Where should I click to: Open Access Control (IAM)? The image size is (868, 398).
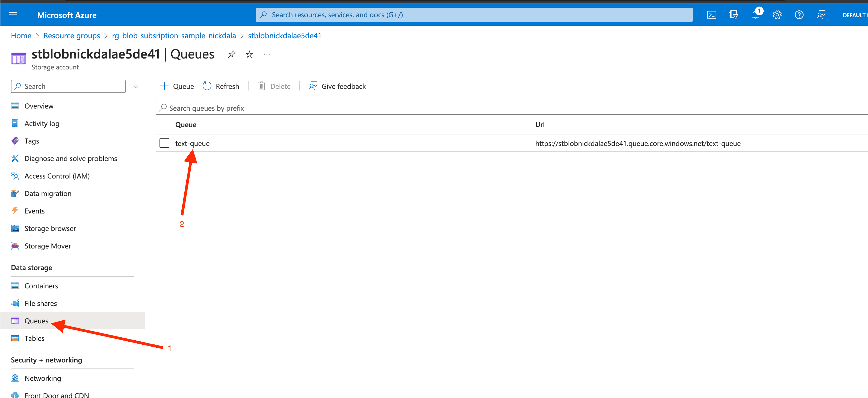[x=57, y=176]
